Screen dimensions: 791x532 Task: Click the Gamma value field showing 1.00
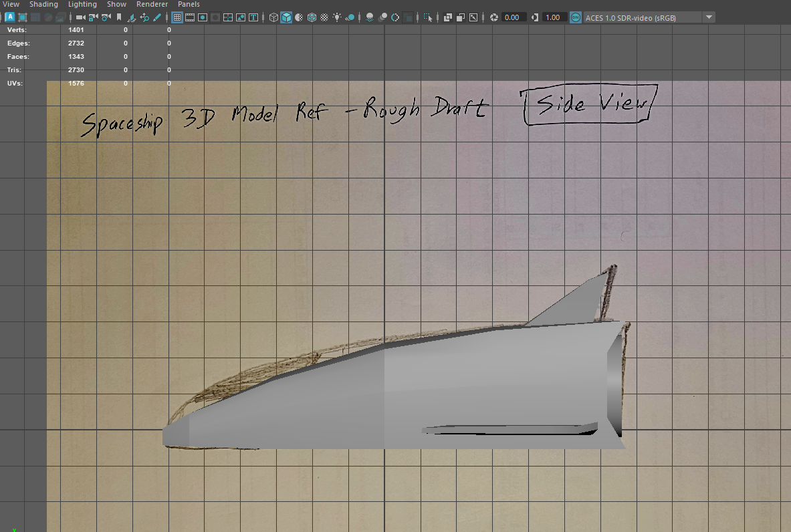click(552, 17)
